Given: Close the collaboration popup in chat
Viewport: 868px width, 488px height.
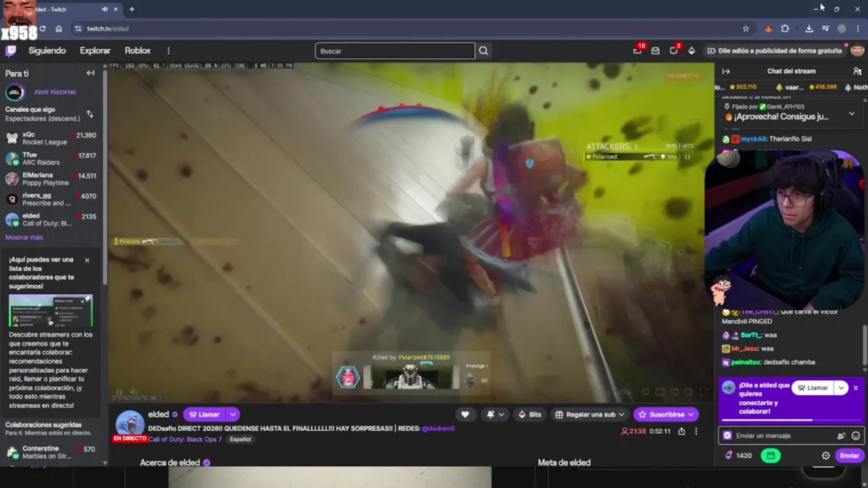Looking at the screenshot, I should point(856,388).
